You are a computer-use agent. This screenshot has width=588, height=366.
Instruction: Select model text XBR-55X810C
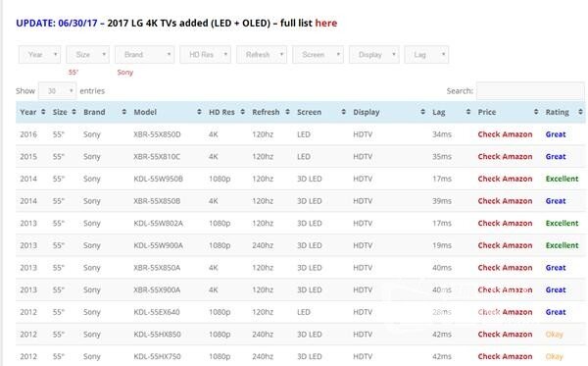tap(157, 157)
